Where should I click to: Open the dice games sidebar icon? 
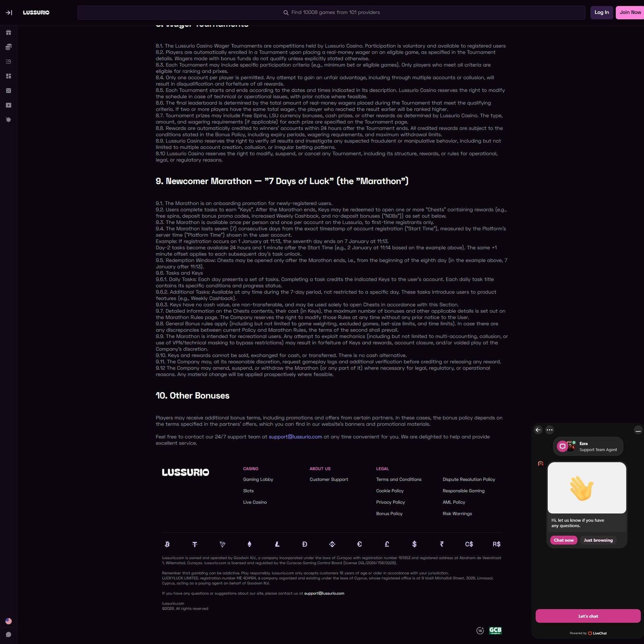point(8,91)
